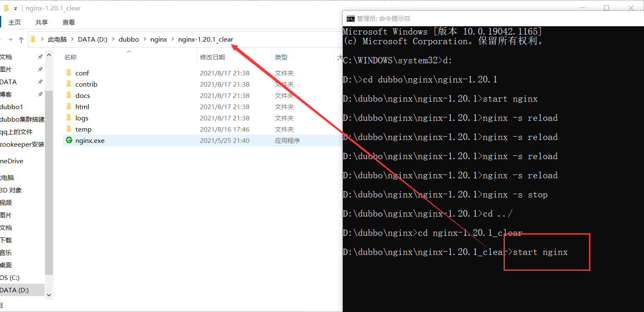The width and height of the screenshot is (644, 312).
Task: Select qq上的文件 in navigation pane
Action: (x=16, y=132)
